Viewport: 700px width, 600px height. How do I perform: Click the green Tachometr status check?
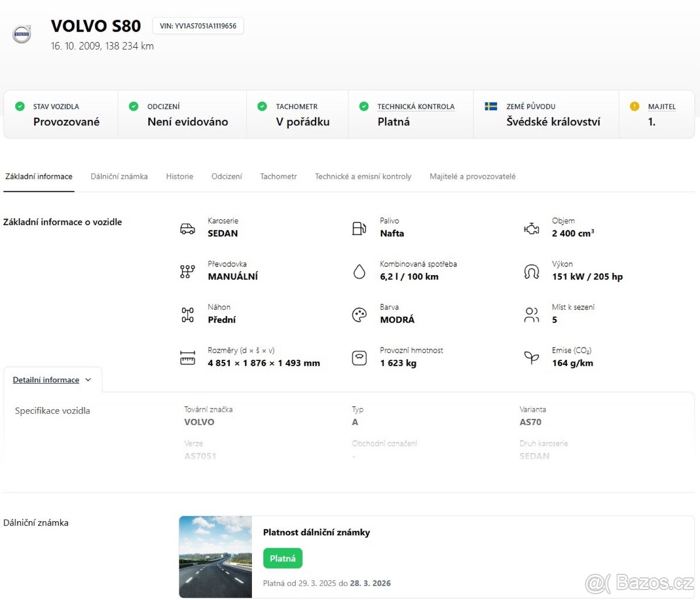click(x=262, y=106)
